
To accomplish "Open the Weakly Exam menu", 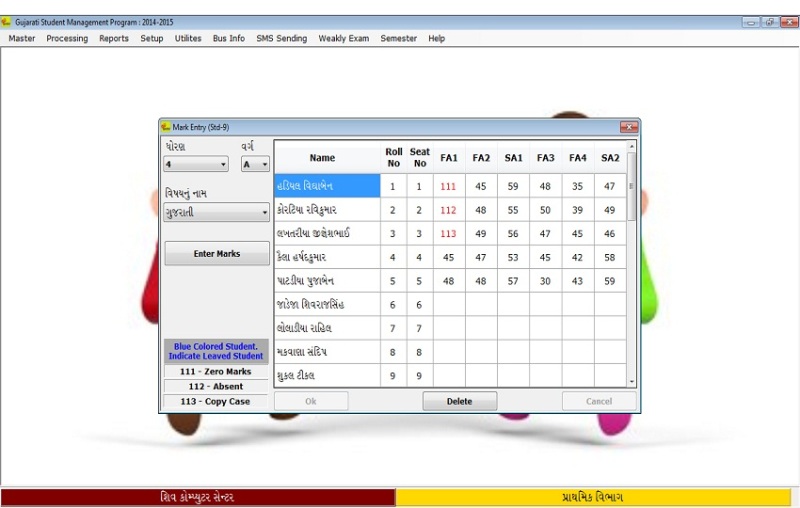I will (343, 39).
